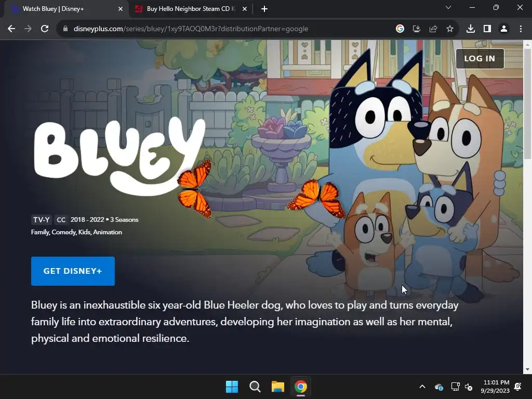Click the Bluey series description paragraph
The width and height of the screenshot is (532, 399).
coord(245,322)
